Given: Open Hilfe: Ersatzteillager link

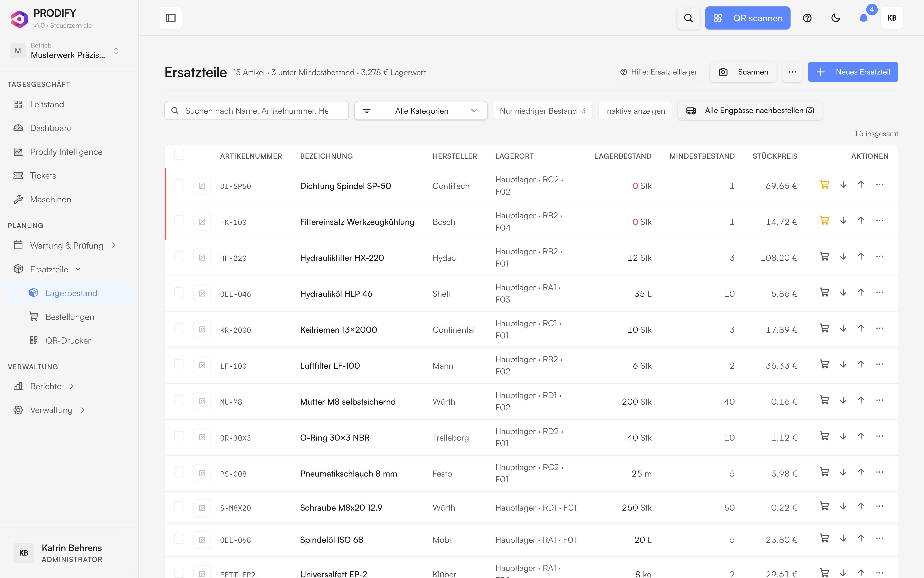Looking at the screenshot, I should tap(658, 72).
